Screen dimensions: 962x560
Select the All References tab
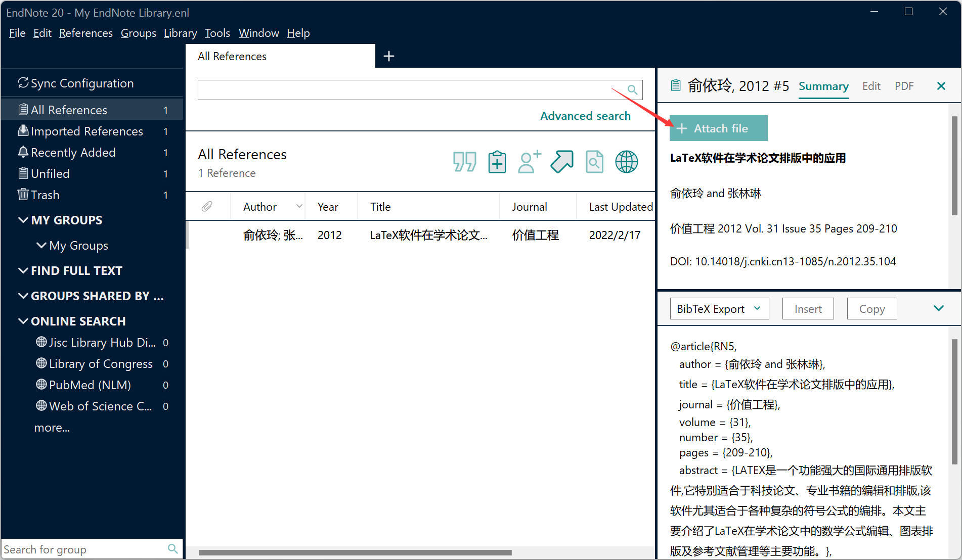(280, 56)
